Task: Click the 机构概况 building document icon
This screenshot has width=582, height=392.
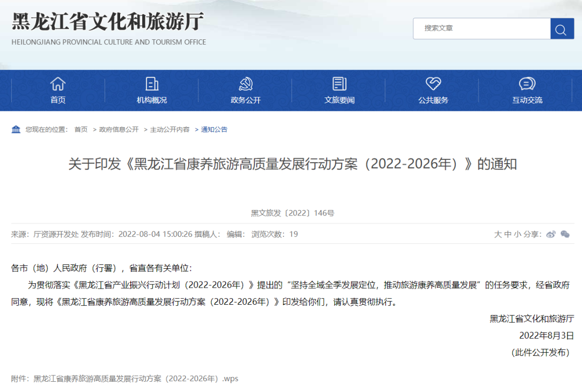Action: (152, 84)
